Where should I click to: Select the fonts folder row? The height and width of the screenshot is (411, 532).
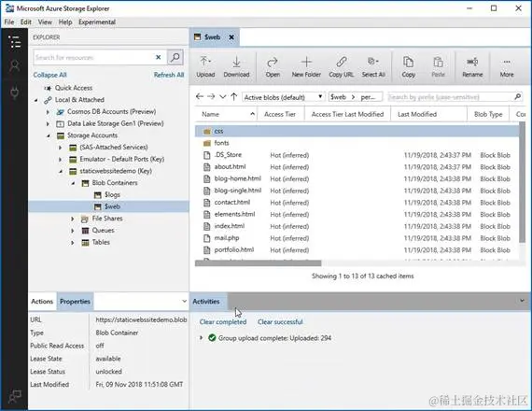click(x=357, y=143)
